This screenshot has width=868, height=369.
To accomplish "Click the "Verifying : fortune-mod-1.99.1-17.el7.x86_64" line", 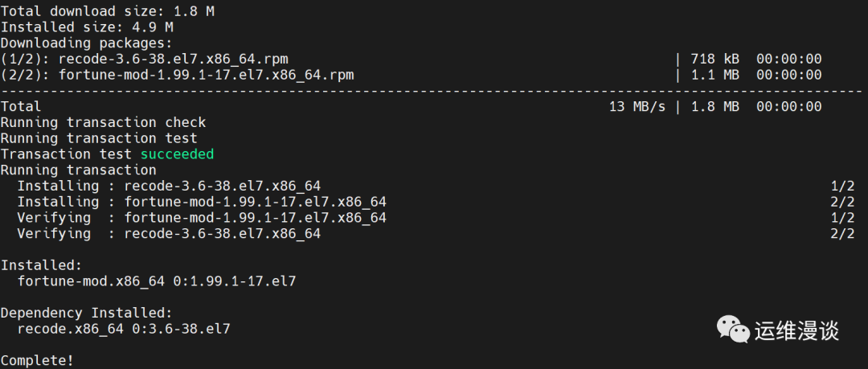I will click(202, 217).
